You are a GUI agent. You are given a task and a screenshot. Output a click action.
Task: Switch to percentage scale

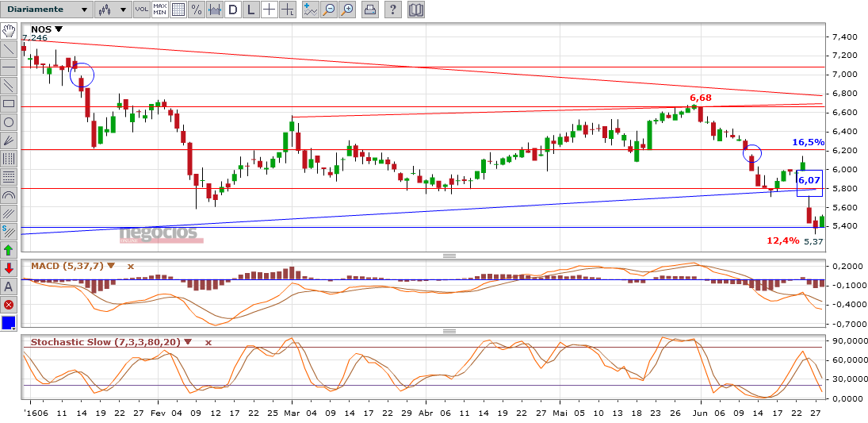[196, 10]
